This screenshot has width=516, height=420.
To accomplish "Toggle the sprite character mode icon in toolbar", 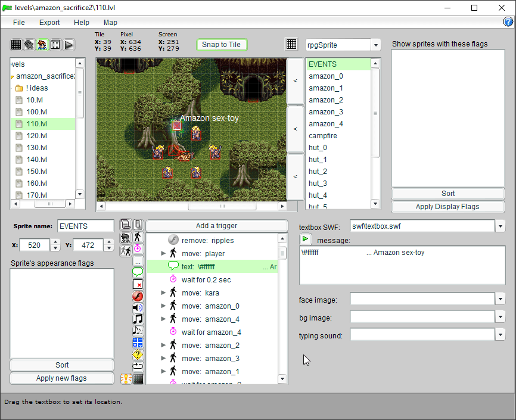I will coord(42,45).
